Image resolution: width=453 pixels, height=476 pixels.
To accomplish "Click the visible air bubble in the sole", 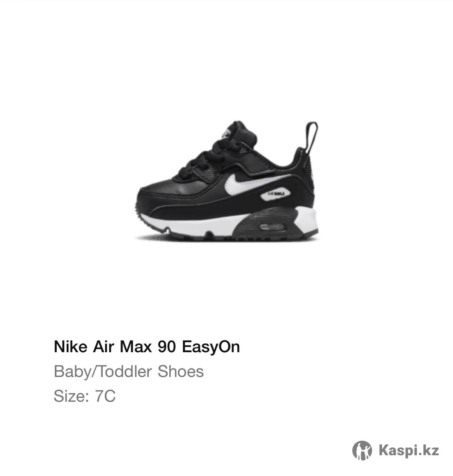I will point(273,227).
